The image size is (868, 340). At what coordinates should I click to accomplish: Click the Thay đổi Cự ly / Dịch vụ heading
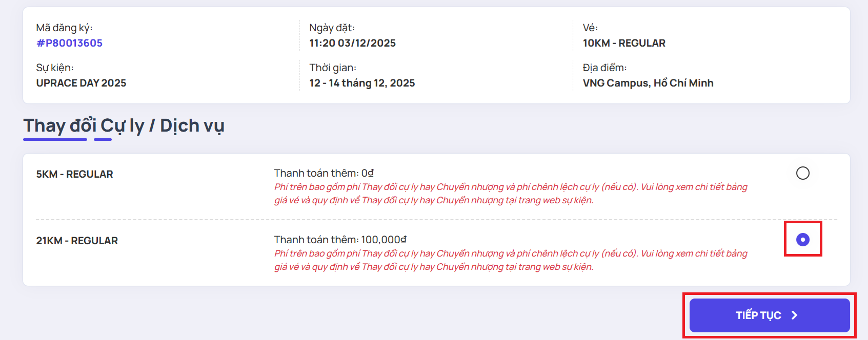[x=124, y=126]
